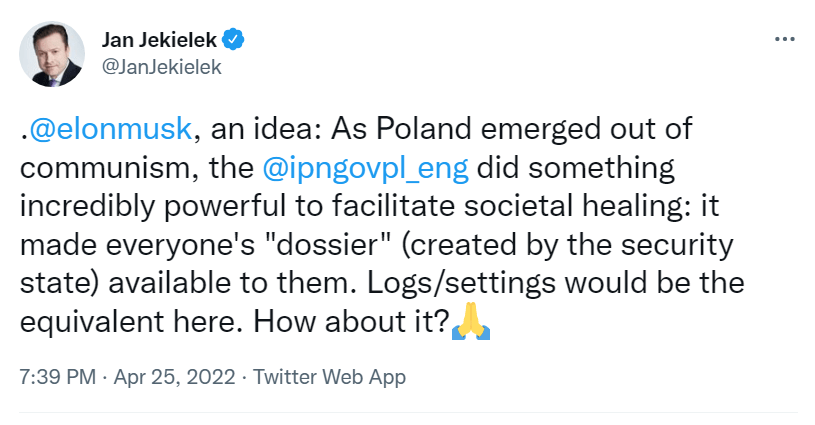815x425 pixels.
Task: Open the @JanJekielek handle link
Action: pyautogui.click(x=161, y=67)
